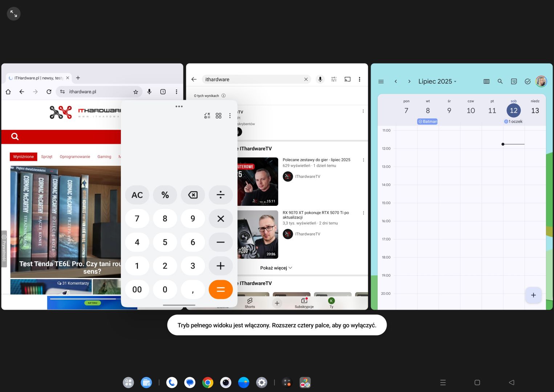
Task: Tap the recents navigation button
Action: coord(443,382)
